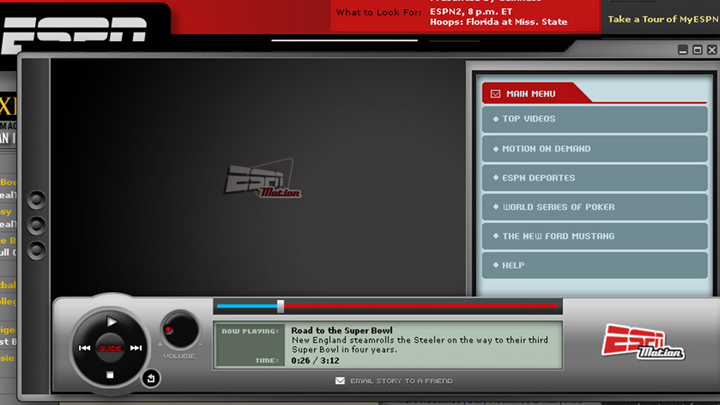Image resolution: width=720 pixels, height=405 pixels.
Task: Open the red GUIDE button
Action: coord(110,348)
